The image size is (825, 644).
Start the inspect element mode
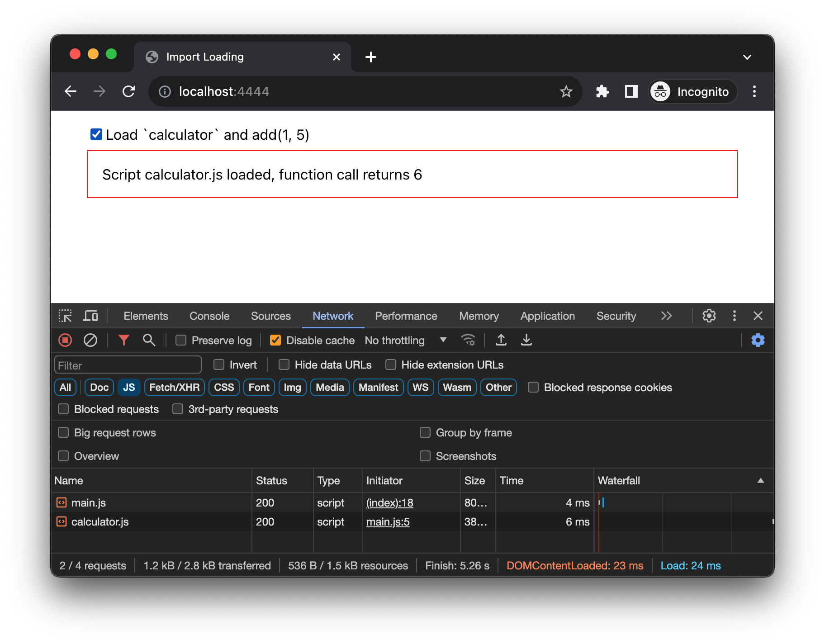(65, 316)
